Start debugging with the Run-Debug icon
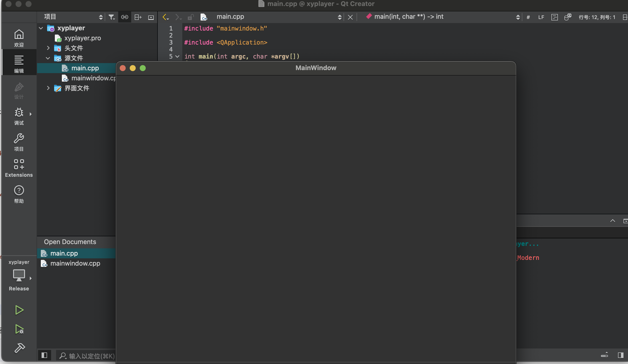This screenshot has width=628, height=364. (x=19, y=329)
